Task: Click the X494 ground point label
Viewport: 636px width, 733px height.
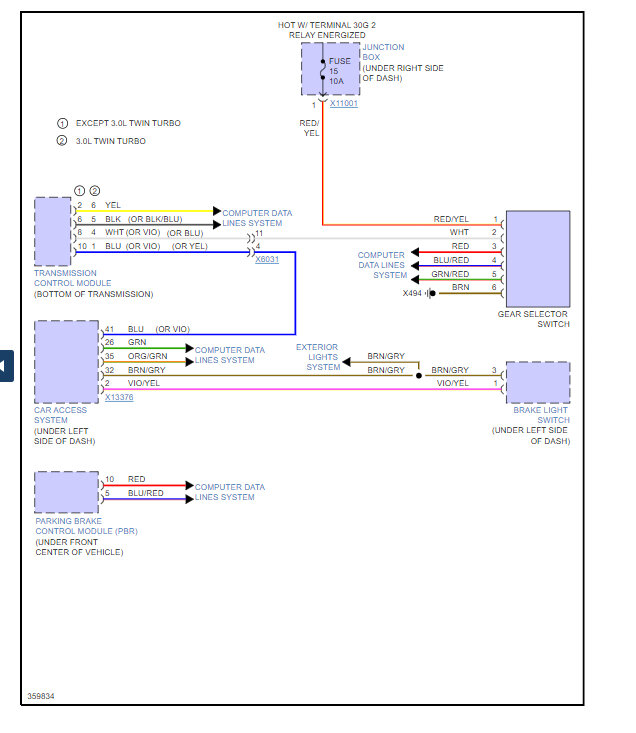Action: point(412,293)
